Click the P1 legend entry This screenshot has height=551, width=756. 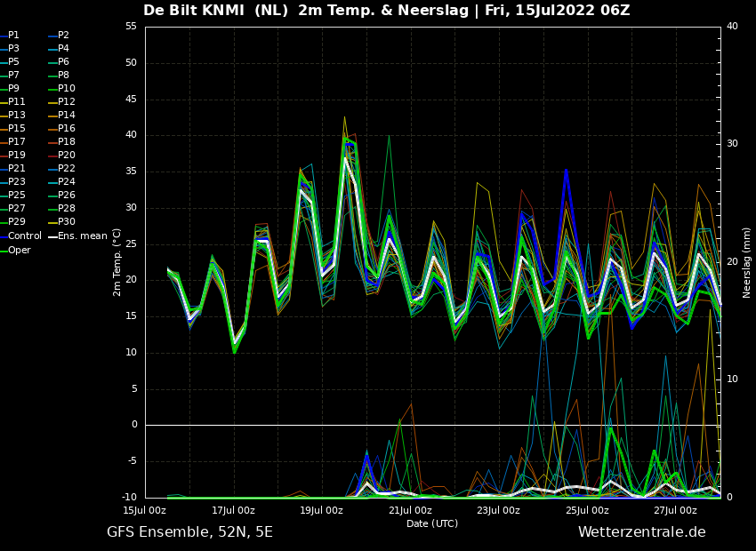(10, 36)
